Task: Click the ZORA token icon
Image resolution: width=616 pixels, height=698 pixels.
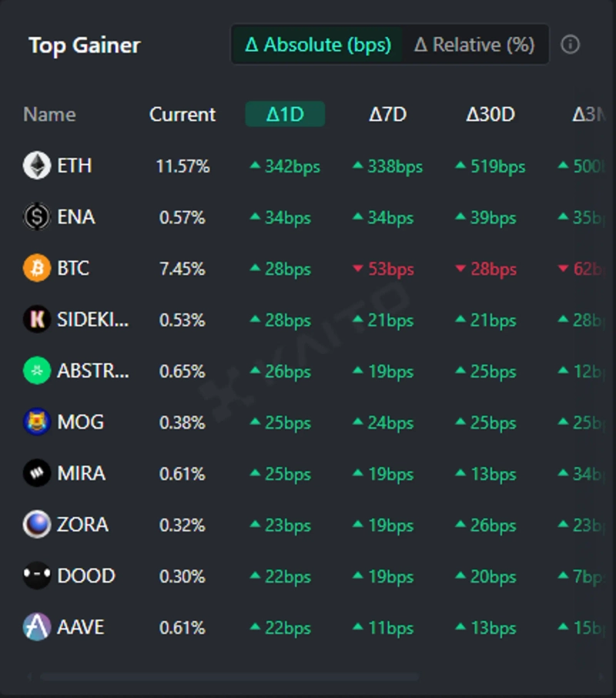Action: [36, 525]
